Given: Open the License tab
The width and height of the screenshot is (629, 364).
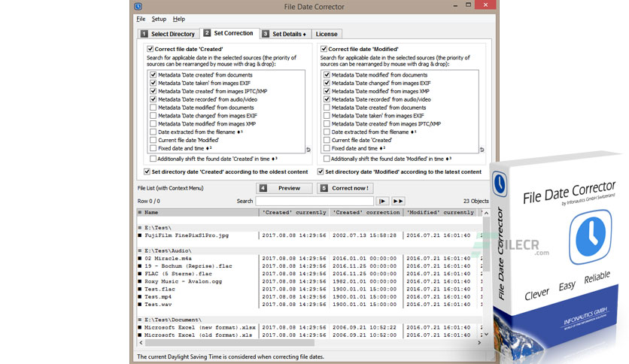Looking at the screenshot, I should 326,34.
